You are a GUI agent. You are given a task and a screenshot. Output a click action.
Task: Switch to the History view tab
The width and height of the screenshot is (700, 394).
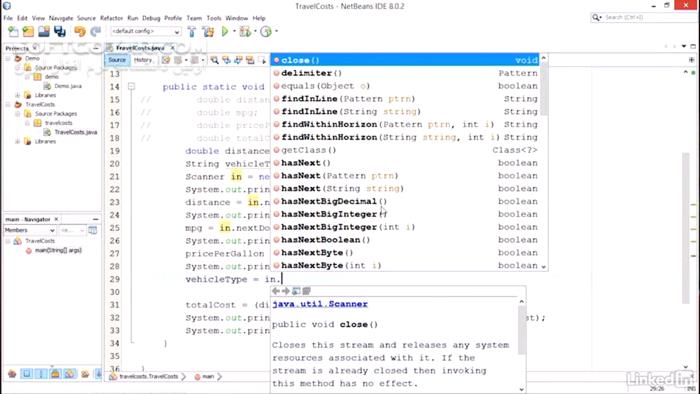pyautogui.click(x=143, y=60)
